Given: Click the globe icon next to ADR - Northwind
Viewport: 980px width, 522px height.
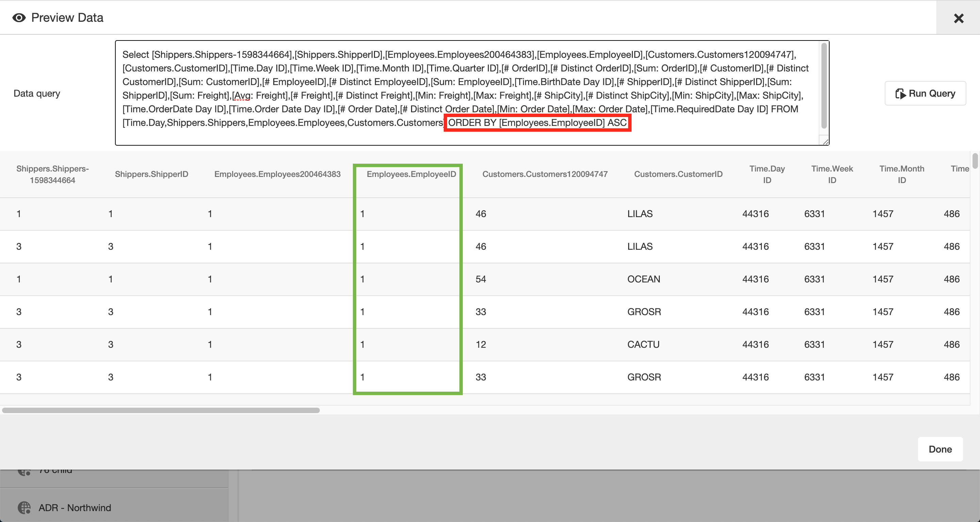Looking at the screenshot, I should click(x=24, y=508).
